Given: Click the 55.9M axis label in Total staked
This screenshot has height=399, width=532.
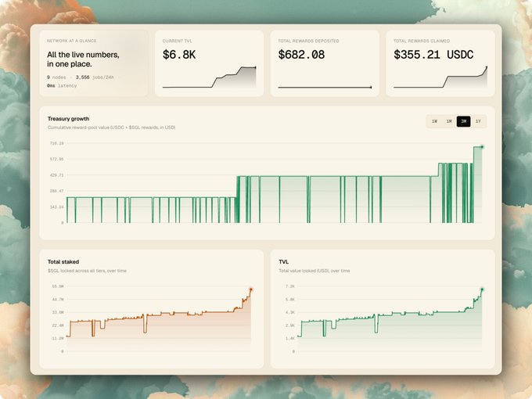Looking at the screenshot, I should click(58, 286).
